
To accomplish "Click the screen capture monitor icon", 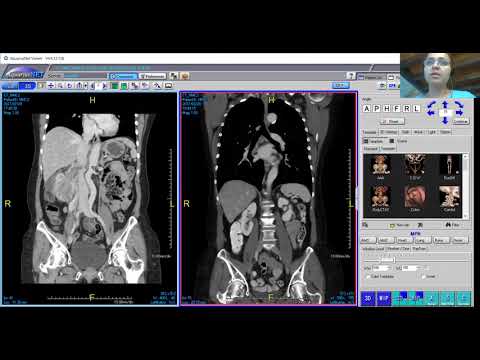I will pyautogui.click(x=169, y=86).
